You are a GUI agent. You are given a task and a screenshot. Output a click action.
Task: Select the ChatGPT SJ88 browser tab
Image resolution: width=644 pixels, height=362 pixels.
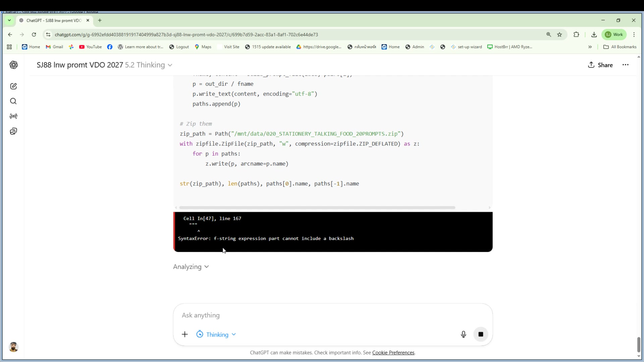(54, 20)
